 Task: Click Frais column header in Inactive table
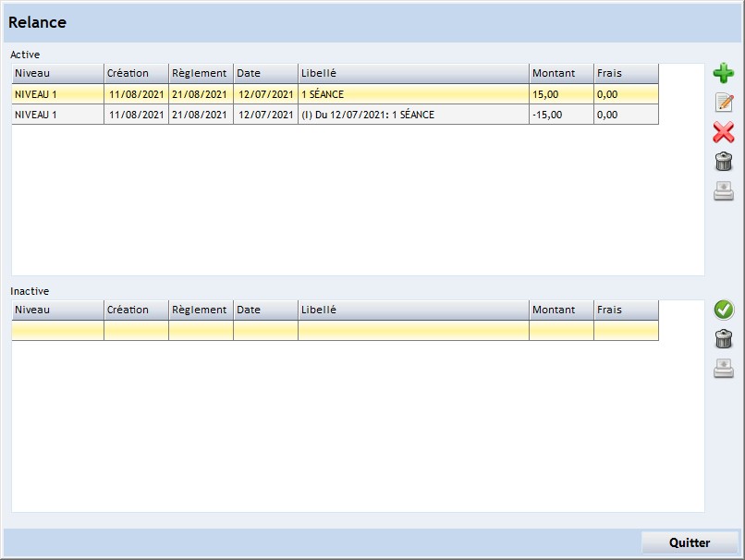coord(626,310)
